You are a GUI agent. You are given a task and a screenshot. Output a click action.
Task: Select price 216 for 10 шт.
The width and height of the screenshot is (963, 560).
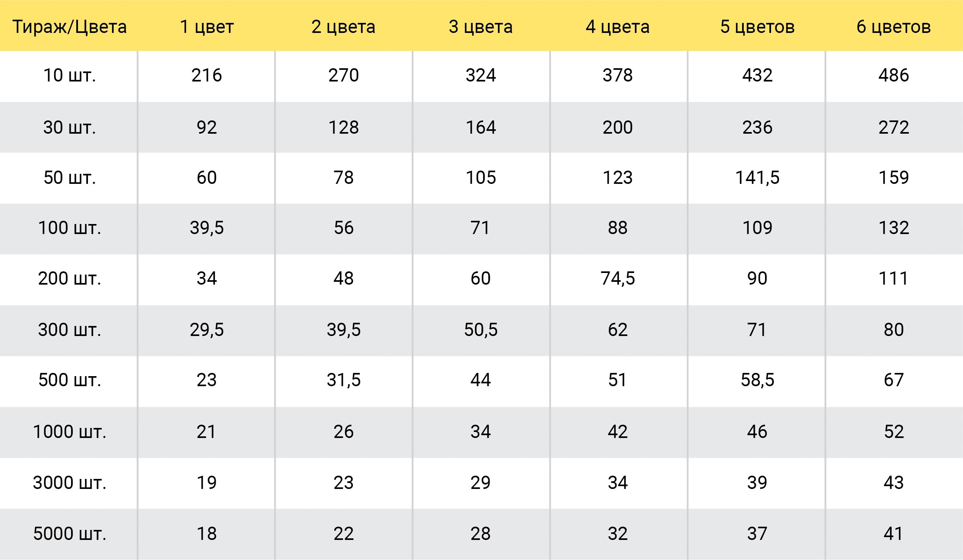[206, 75]
